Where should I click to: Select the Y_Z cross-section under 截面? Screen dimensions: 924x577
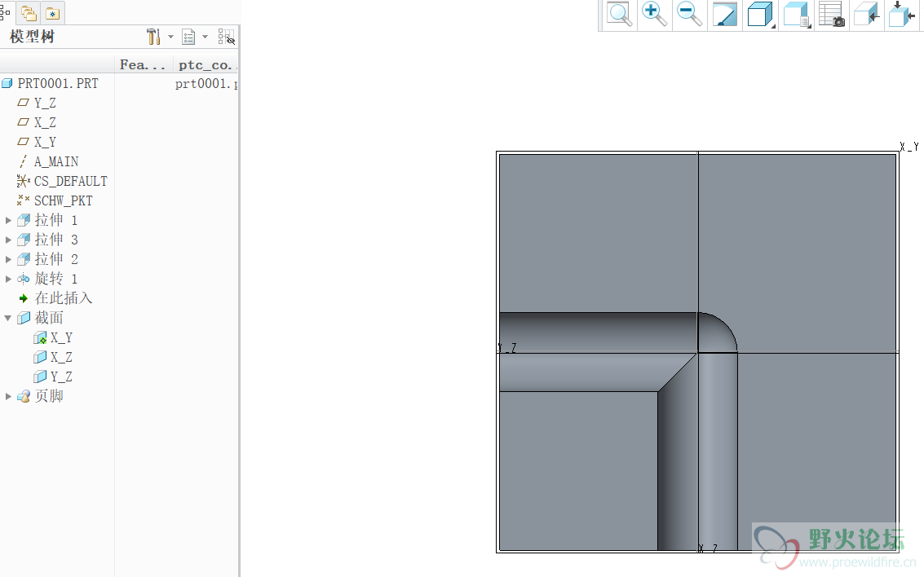pos(61,377)
